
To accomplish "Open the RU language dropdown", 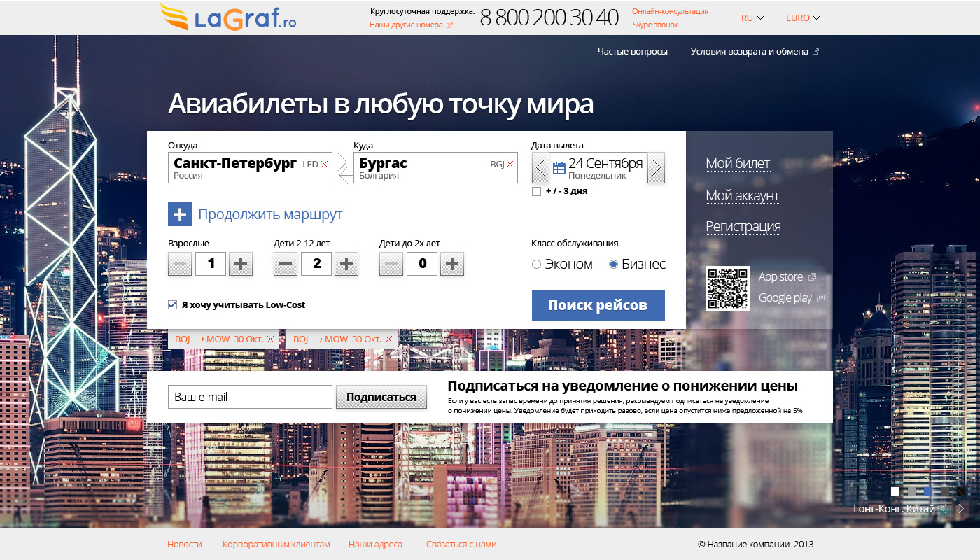I will point(752,17).
